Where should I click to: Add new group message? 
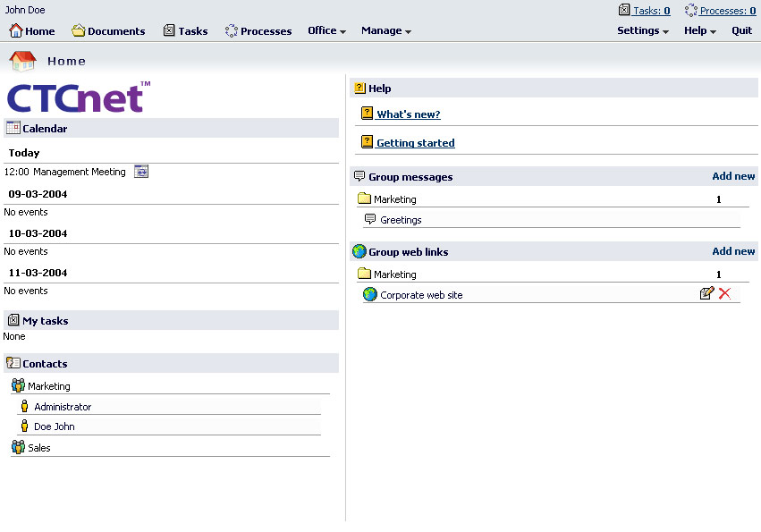click(733, 176)
